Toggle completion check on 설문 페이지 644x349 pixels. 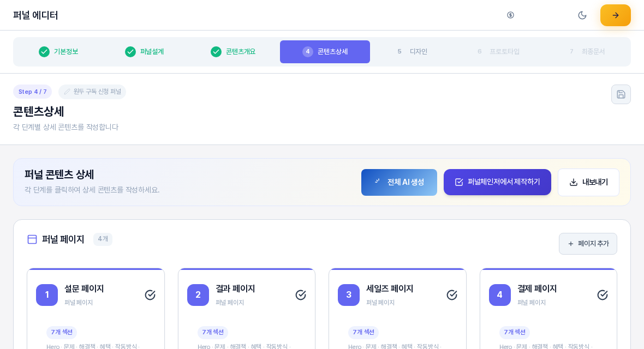(150, 295)
